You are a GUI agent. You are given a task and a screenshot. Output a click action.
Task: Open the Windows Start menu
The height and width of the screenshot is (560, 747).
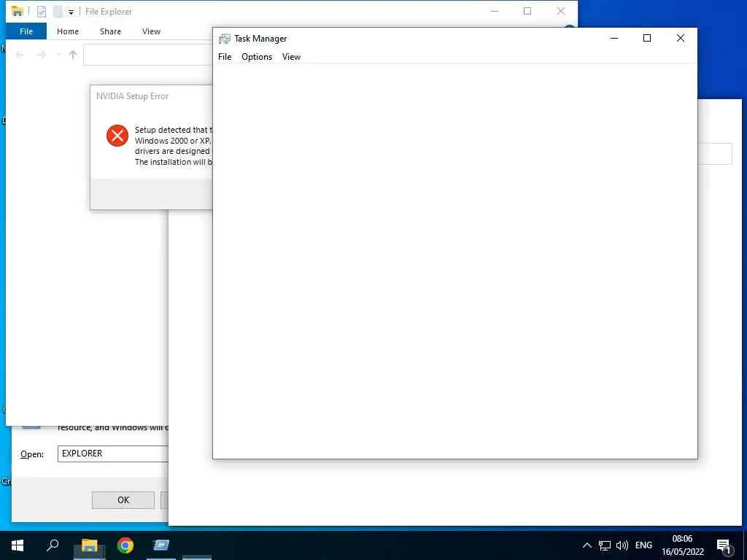coord(18,545)
